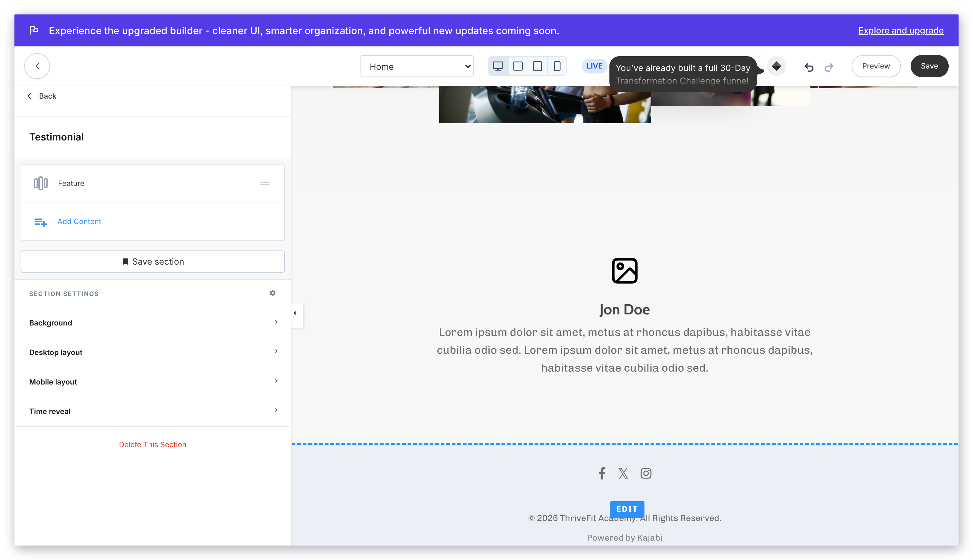Select the Lorem ipsum testimonial paragraph
The image size is (973, 560).
[624, 350]
